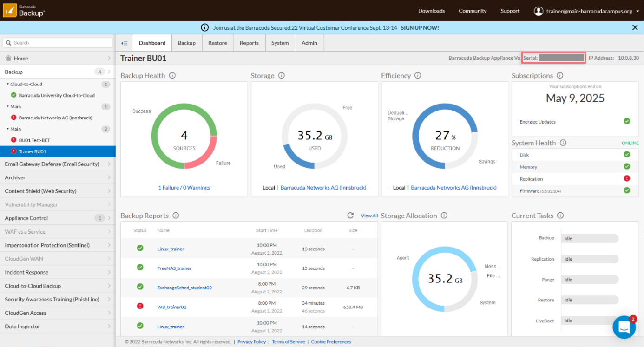
Task: Click the user account avatar icon
Action: click(x=539, y=11)
